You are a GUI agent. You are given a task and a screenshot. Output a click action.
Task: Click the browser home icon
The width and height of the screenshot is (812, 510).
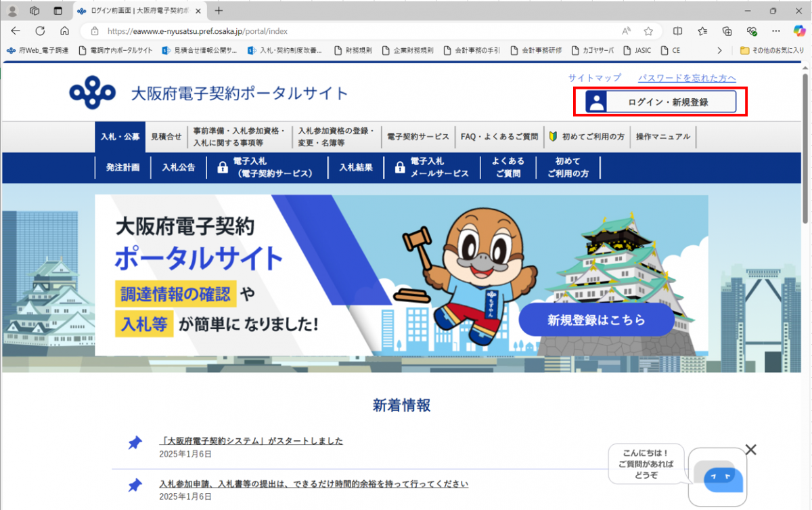tap(64, 30)
